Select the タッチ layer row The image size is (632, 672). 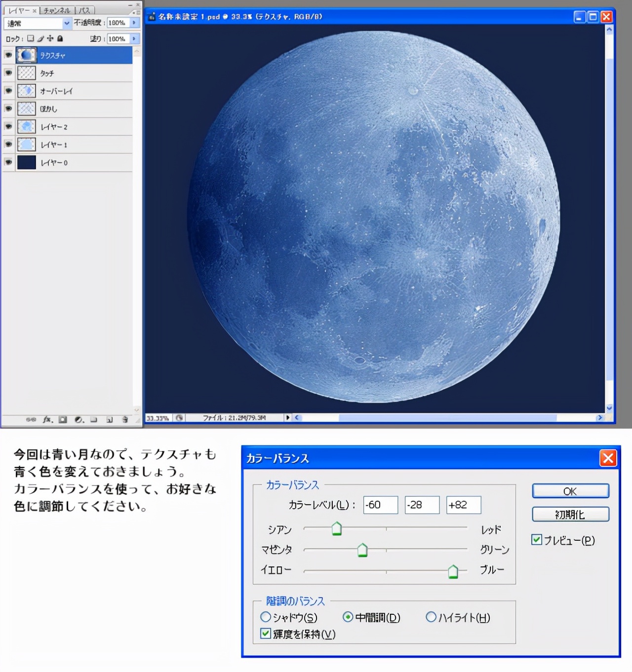(x=68, y=73)
